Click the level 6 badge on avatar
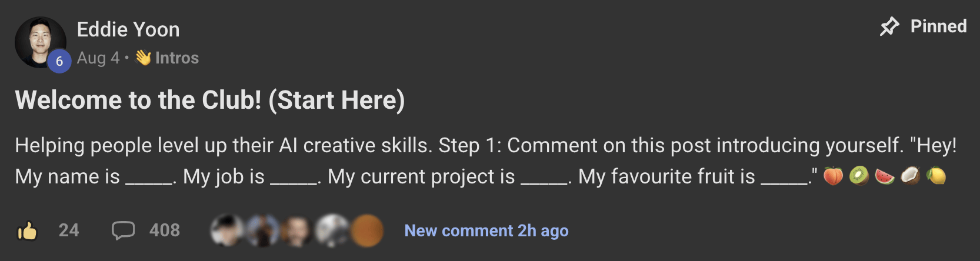Viewport: 980px width, 261px height. pos(59,61)
